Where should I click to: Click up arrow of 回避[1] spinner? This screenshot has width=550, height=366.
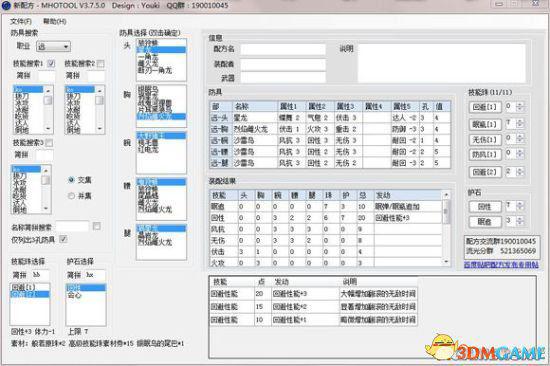point(520,105)
